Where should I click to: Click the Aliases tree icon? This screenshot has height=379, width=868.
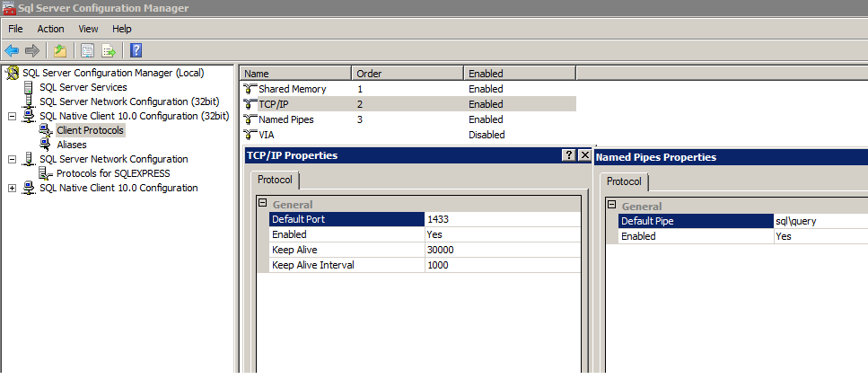click(x=47, y=145)
